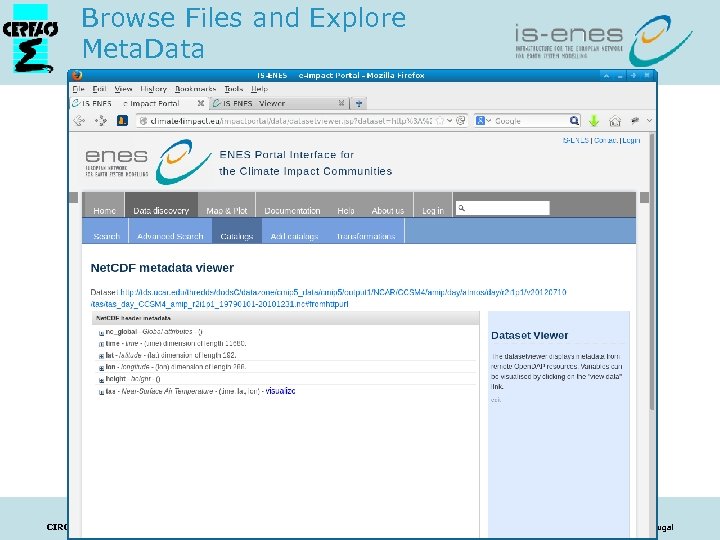Click the magnifier search icon in Google box
The width and height of the screenshot is (720, 540).
click(574, 121)
